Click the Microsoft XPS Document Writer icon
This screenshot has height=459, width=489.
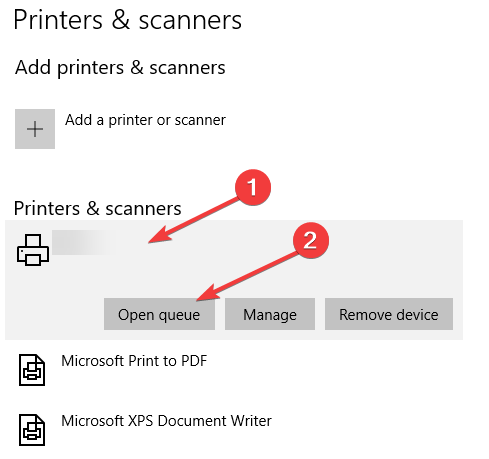pyautogui.click(x=32, y=430)
